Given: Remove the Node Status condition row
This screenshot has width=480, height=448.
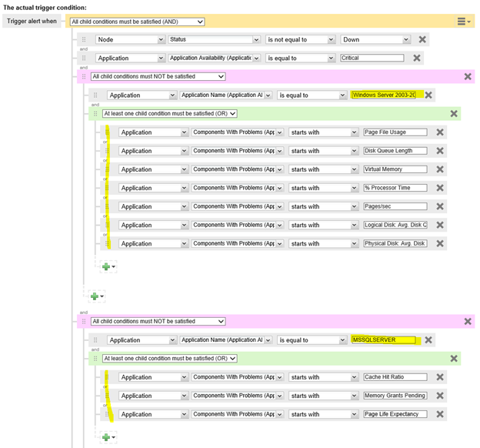Looking at the screenshot, I should (422, 39).
